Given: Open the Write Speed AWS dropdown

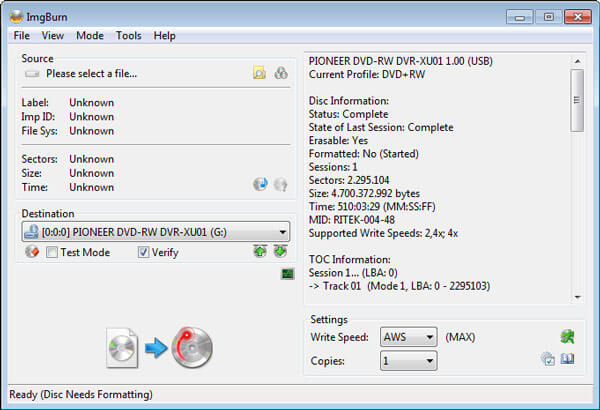Looking at the screenshot, I should click(429, 337).
